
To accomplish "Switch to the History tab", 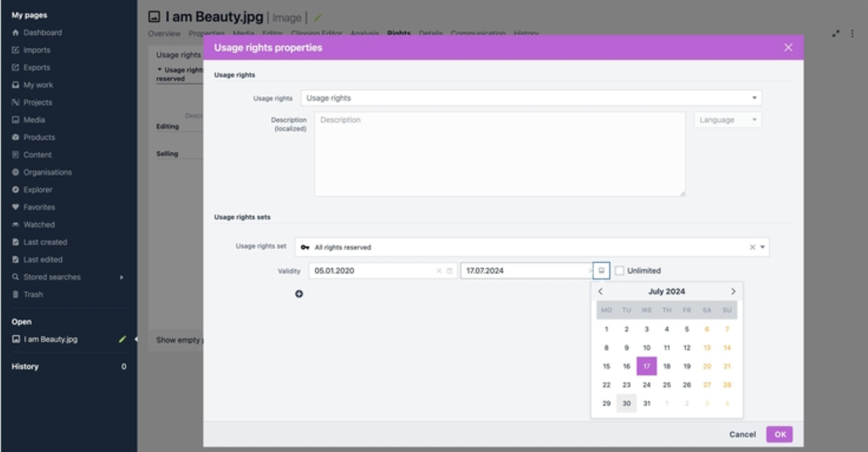I will (526, 33).
